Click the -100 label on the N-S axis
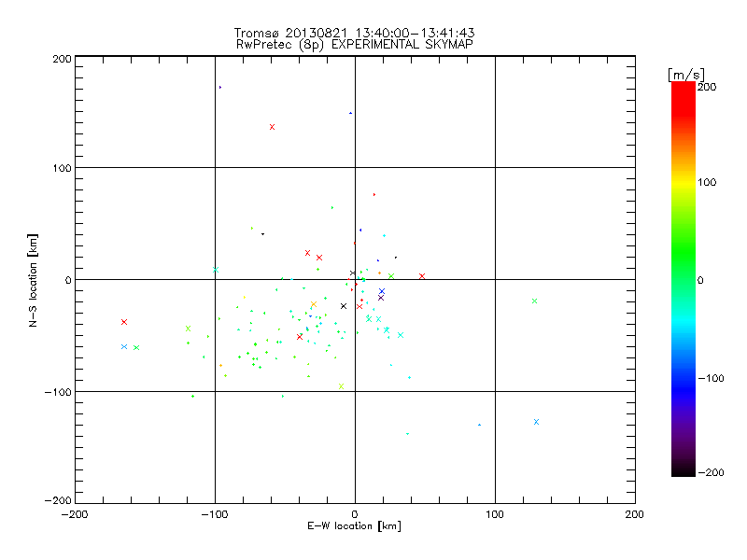747x560 pixels. click(x=58, y=392)
